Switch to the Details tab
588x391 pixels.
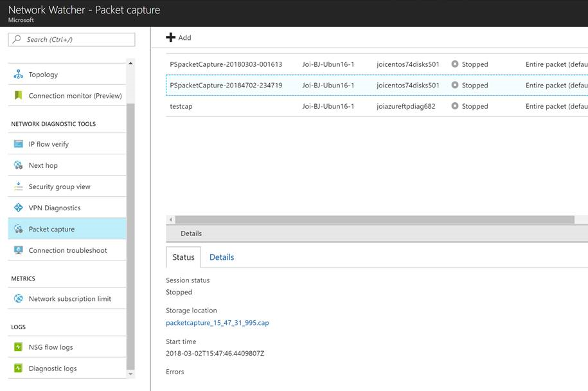click(x=222, y=257)
